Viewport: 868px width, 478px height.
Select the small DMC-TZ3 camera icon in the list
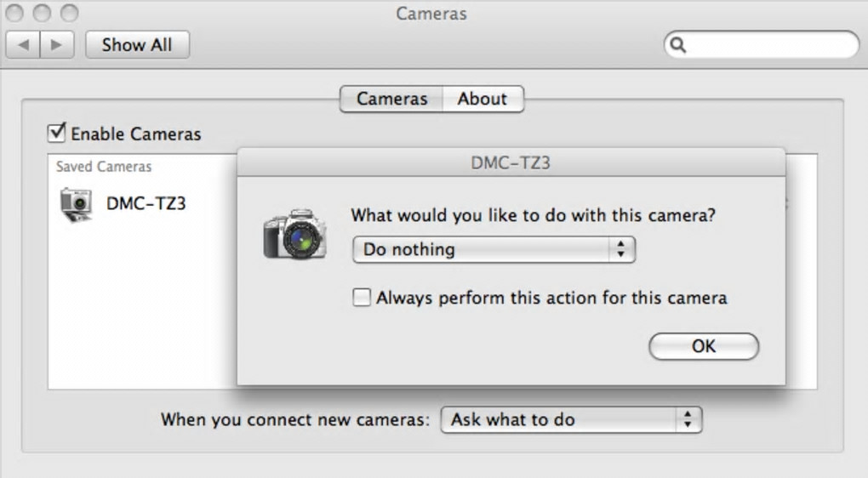click(x=76, y=204)
